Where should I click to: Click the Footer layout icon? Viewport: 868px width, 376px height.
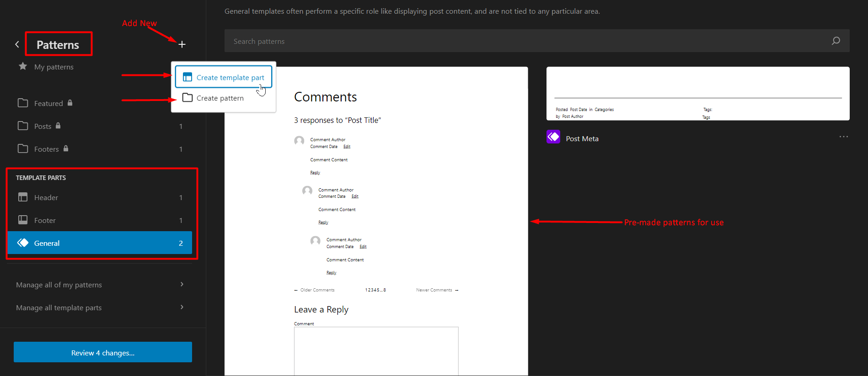[23, 220]
